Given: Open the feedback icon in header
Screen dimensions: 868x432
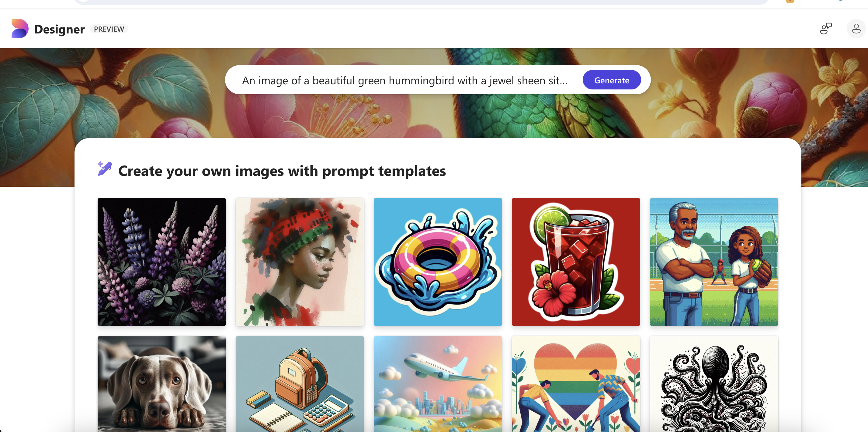Looking at the screenshot, I should click(825, 29).
